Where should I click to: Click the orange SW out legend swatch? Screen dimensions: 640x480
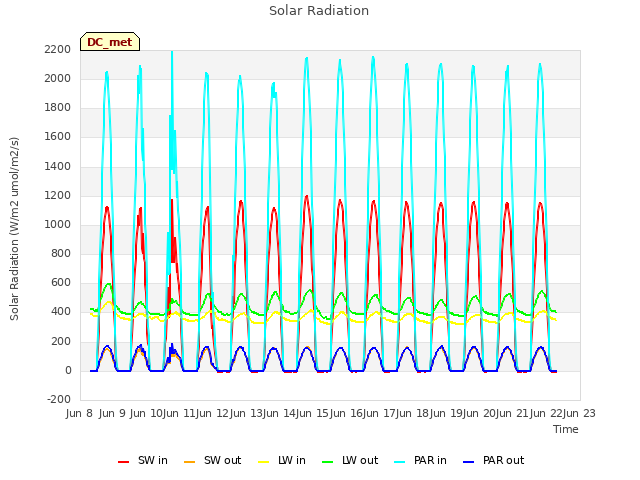(x=190, y=462)
